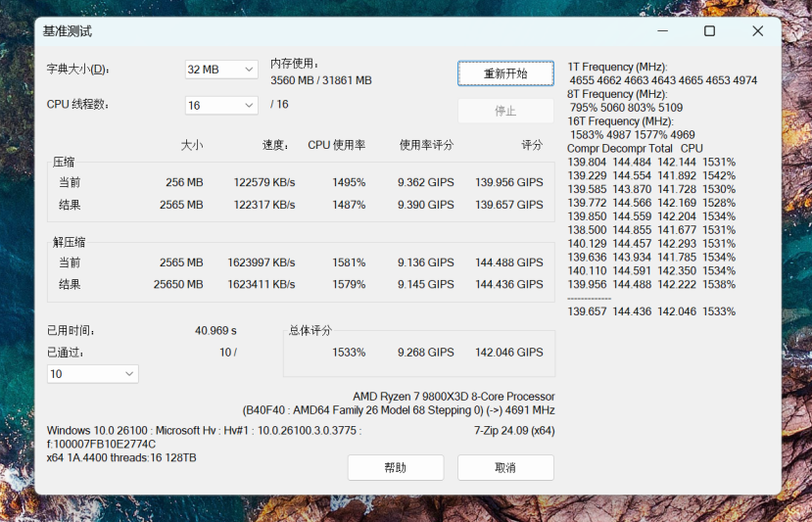Click the disabled 停止 stop button
The image size is (812, 522).
point(505,111)
